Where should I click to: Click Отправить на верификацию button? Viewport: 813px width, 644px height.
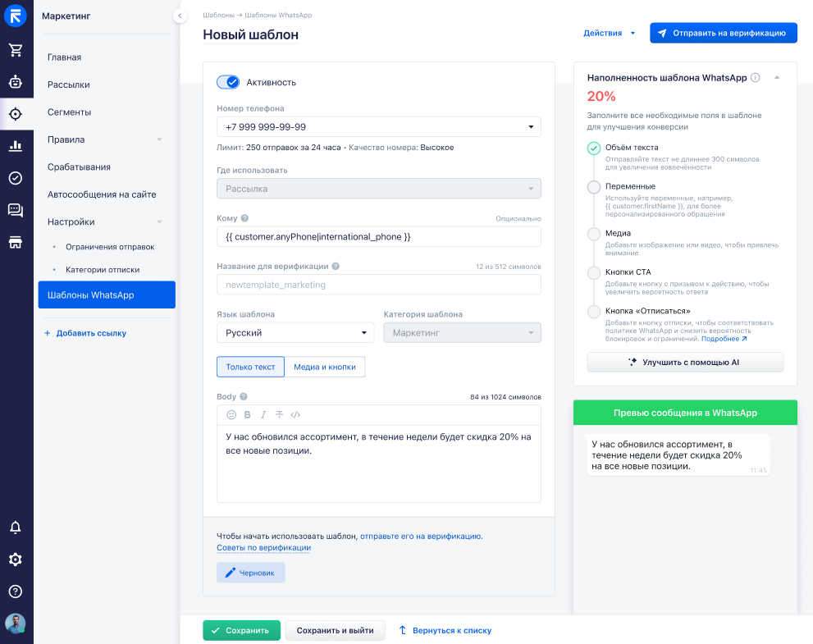pos(723,34)
